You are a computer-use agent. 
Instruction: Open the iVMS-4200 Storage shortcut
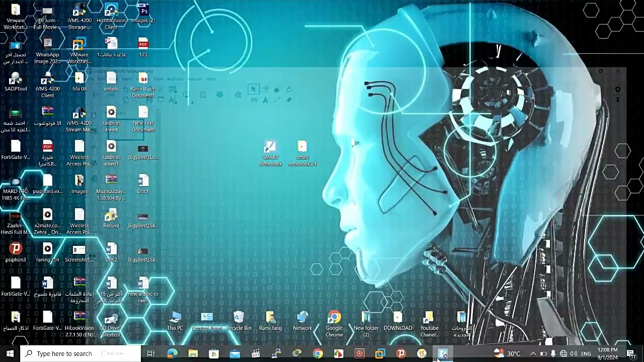(79, 17)
